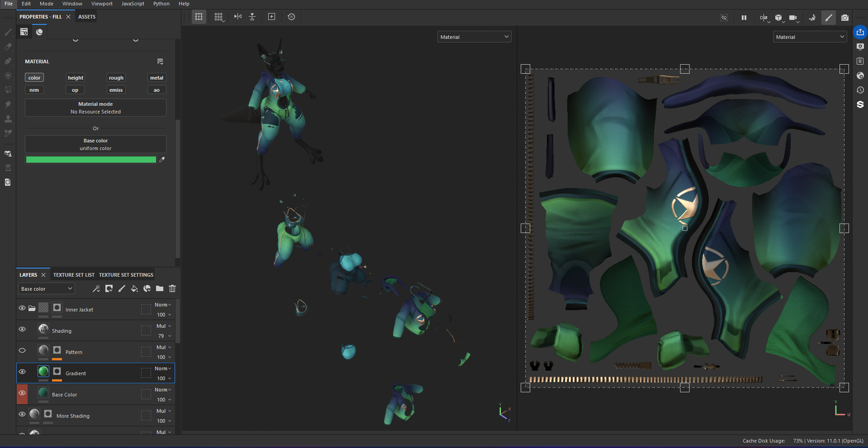The height and width of the screenshot is (448, 868).
Task: Click the Material mode resource selection button
Action: (x=95, y=107)
